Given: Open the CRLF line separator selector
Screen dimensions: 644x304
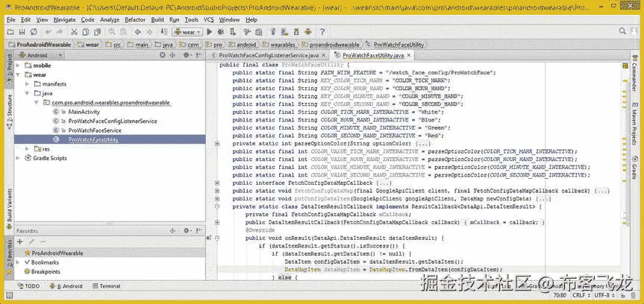Looking at the screenshot, I should coord(581,295).
